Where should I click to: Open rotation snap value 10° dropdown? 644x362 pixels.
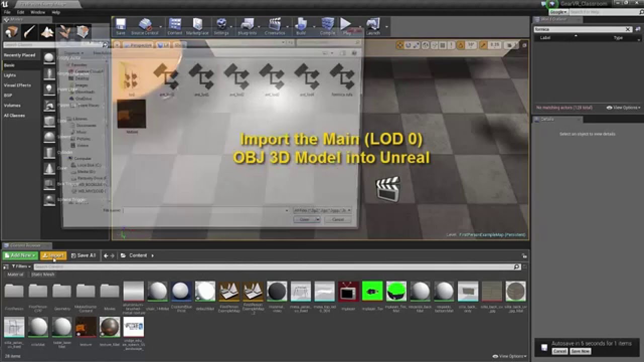471,45
